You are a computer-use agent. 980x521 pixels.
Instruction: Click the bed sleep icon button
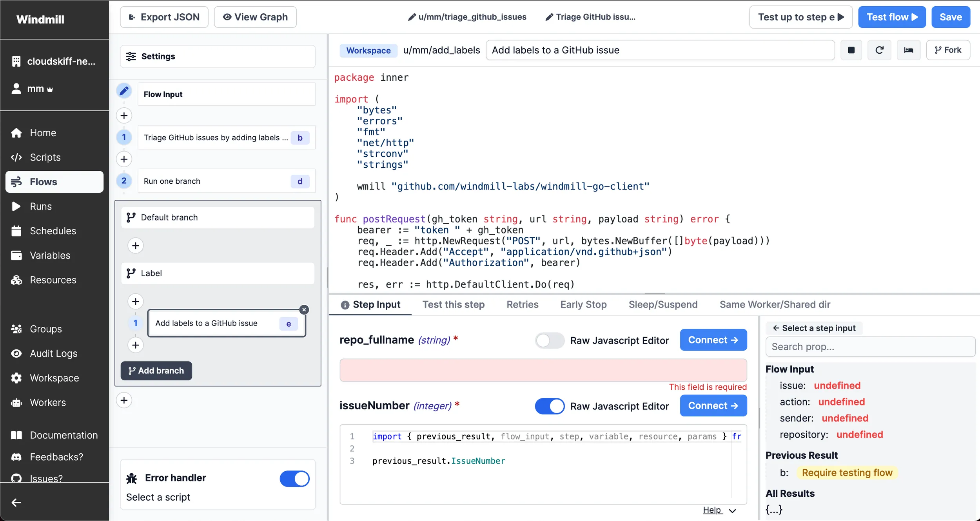point(908,50)
